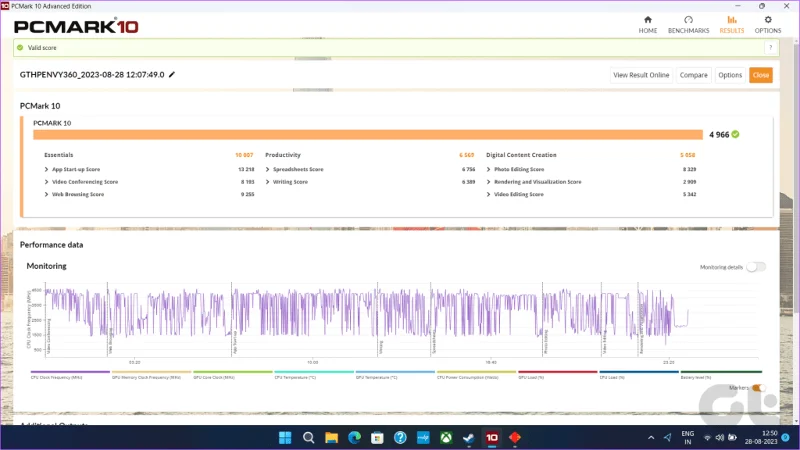Toggle the CPU Load legend line
Screen dimensions: 800x450
[639, 372]
